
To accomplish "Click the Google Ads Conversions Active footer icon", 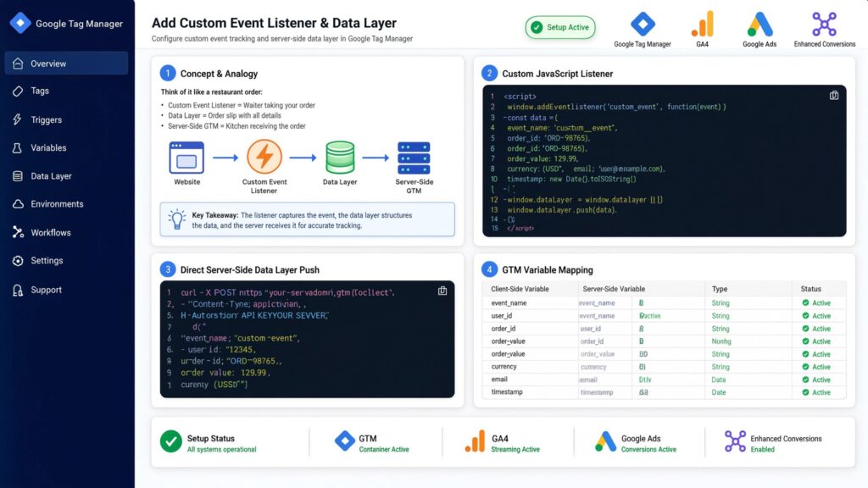I will pos(605,441).
